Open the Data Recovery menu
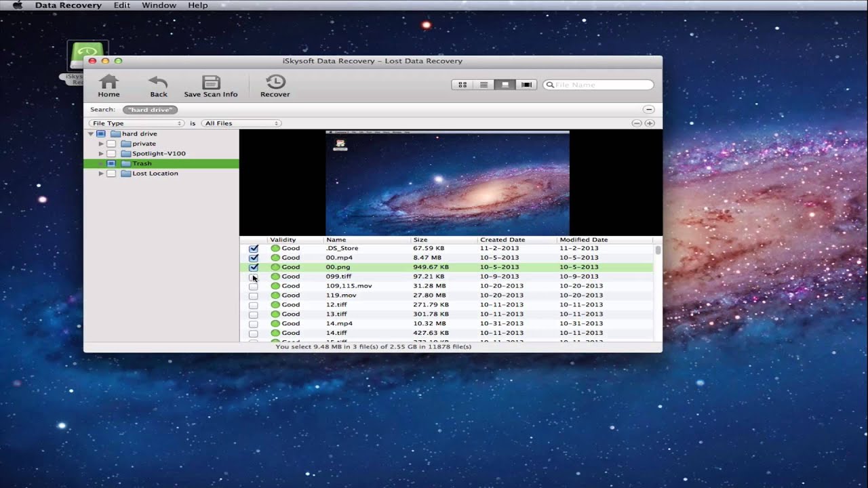The height and width of the screenshot is (488, 868). pos(68,5)
